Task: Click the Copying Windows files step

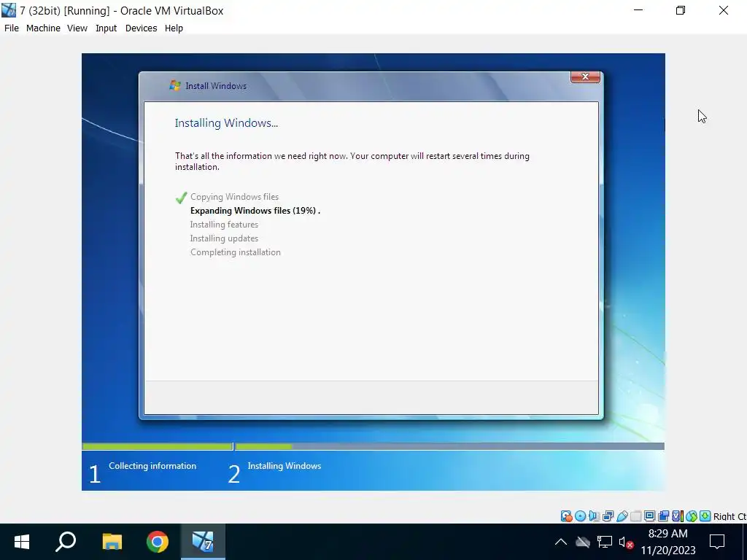Action: click(234, 197)
